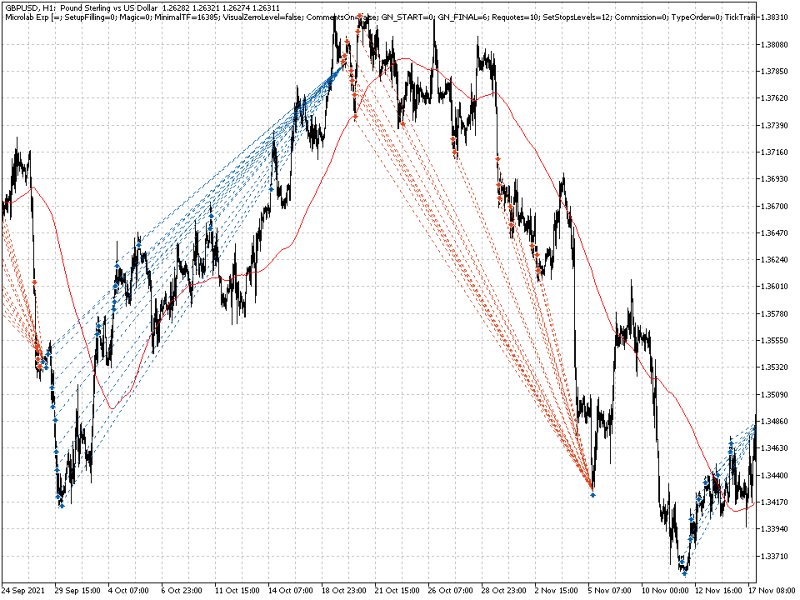
Task: Click the 2 Nov 15:00 time label
Action: pos(556,590)
